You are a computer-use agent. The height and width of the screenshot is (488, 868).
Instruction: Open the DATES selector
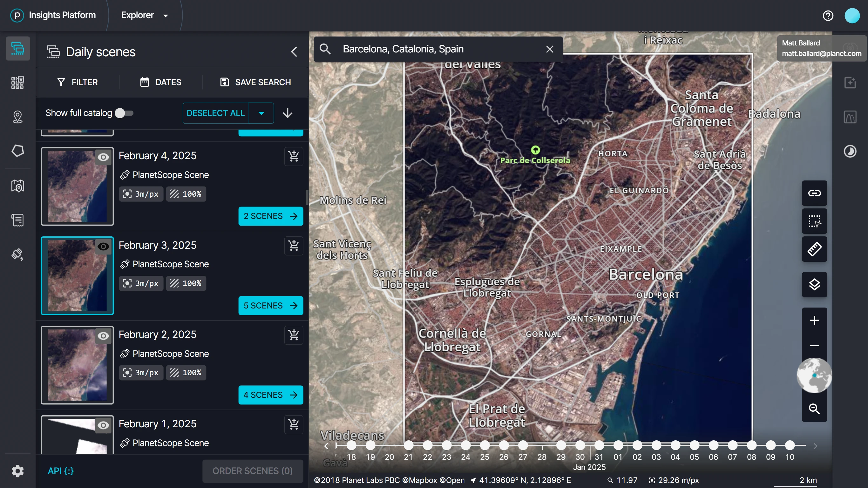click(x=161, y=82)
